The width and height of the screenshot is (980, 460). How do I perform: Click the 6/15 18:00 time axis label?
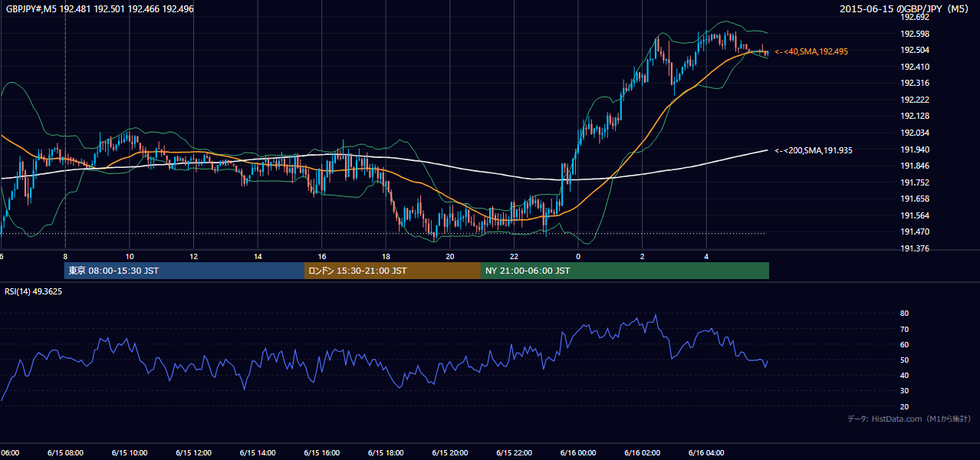(386, 453)
